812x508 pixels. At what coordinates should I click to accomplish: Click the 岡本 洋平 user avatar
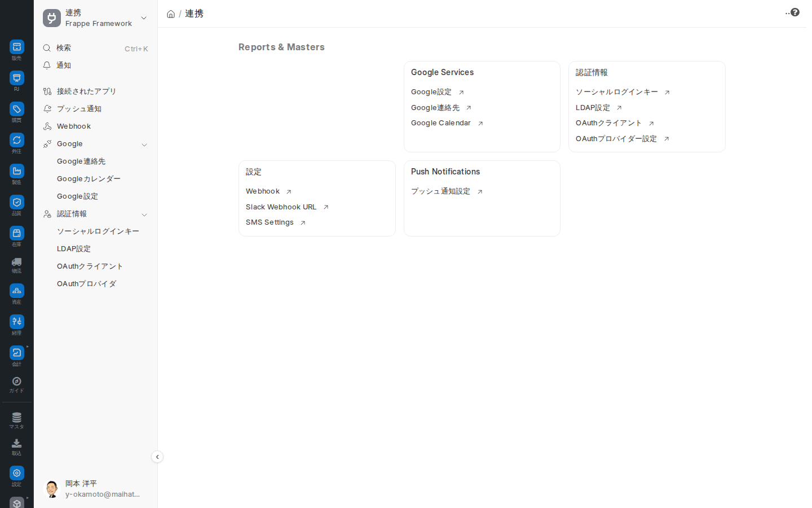pos(52,489)
